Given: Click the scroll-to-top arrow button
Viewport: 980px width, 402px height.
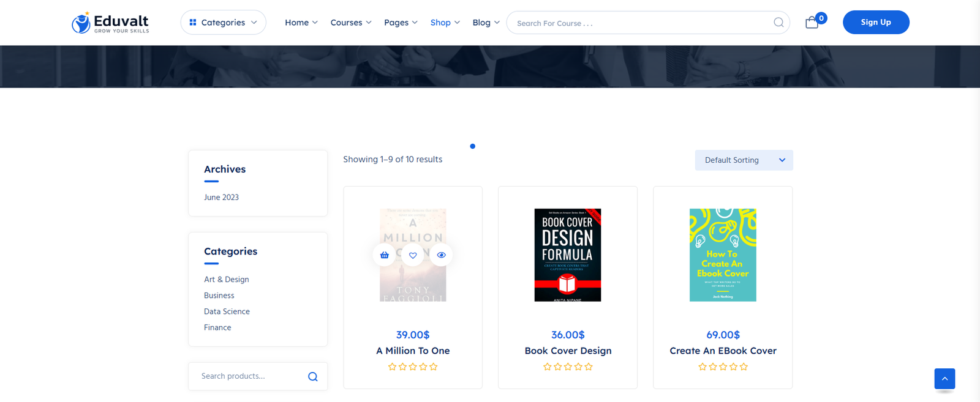Looking at the screenshot, I should 944,379.
